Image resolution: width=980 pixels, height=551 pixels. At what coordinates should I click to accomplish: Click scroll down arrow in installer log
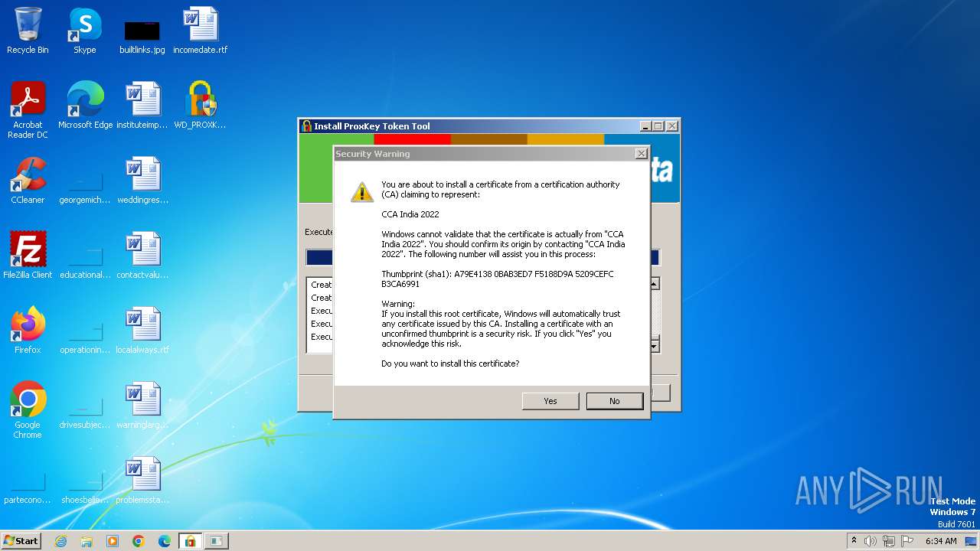coord(655,347)
